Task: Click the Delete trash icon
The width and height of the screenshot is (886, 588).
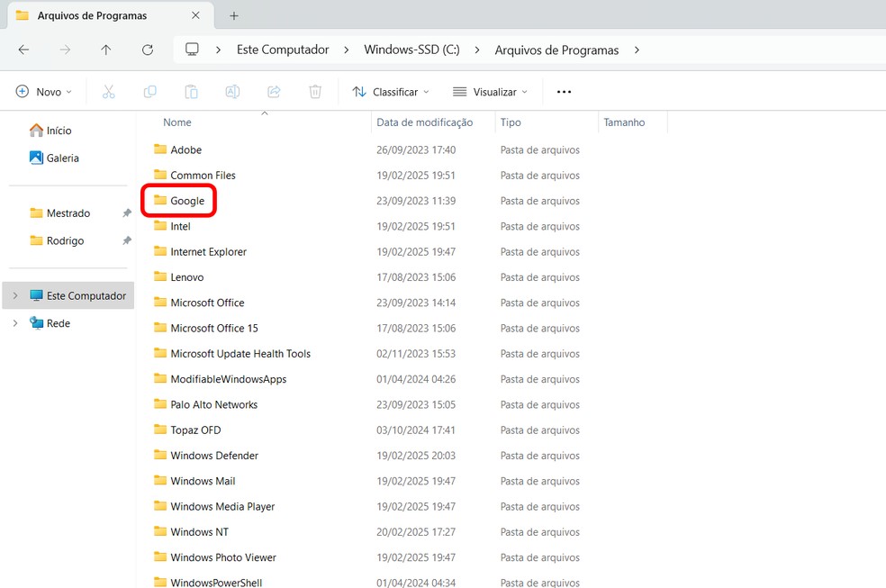Action: click(315, 92)
